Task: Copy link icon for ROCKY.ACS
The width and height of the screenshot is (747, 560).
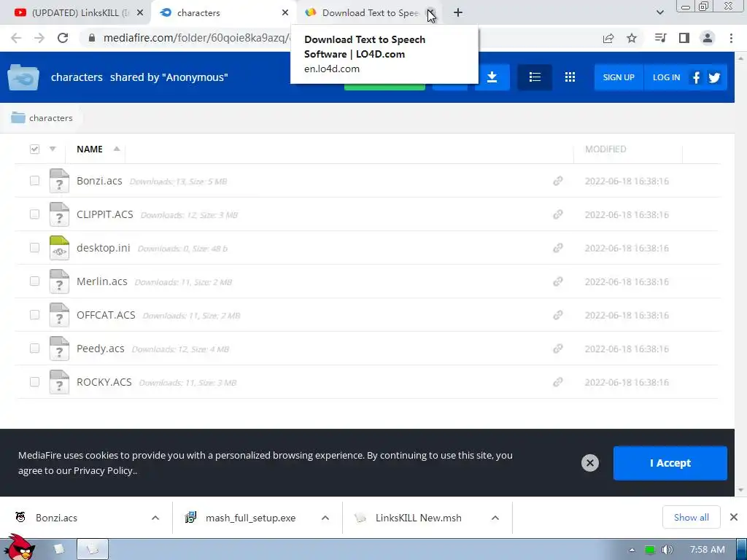Action: point(558,382)
